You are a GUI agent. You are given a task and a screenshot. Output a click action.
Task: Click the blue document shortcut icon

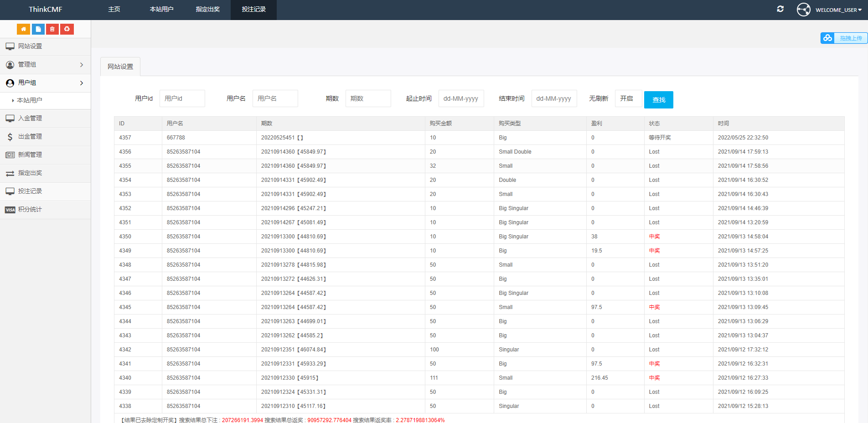click(38, 29)
